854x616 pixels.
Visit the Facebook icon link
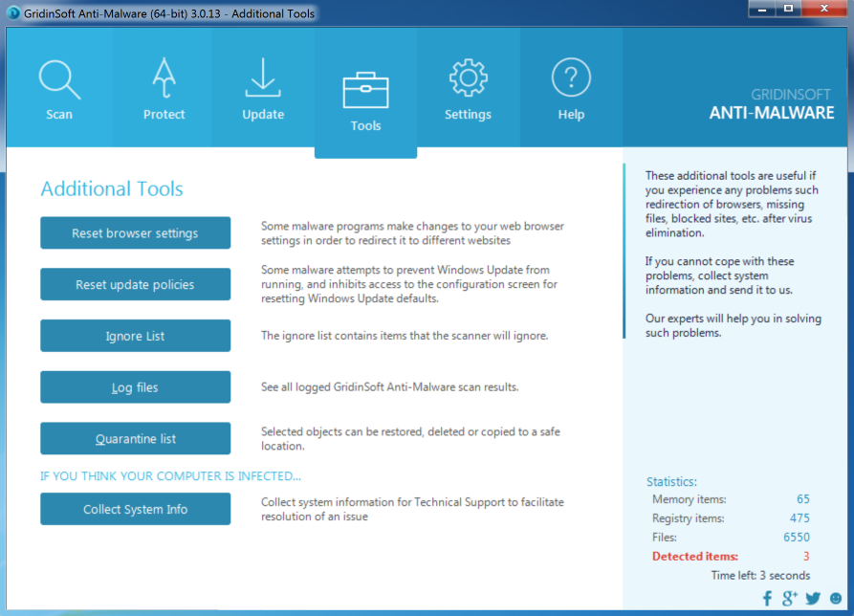(x=767, y=599)
